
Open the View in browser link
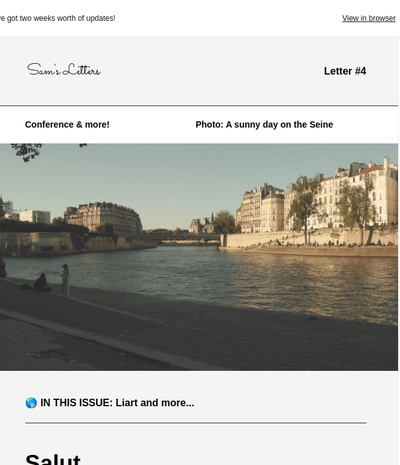click(x=369, y=18)
